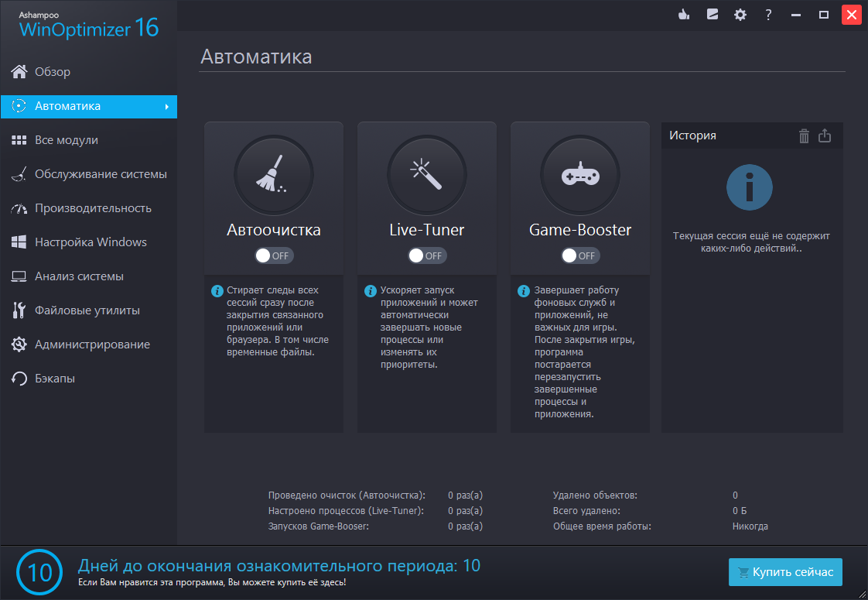The image size is (868, 600).
Task: Click the Windows logo icon beside Настройка Windows
Action: [x=19, y=242]
